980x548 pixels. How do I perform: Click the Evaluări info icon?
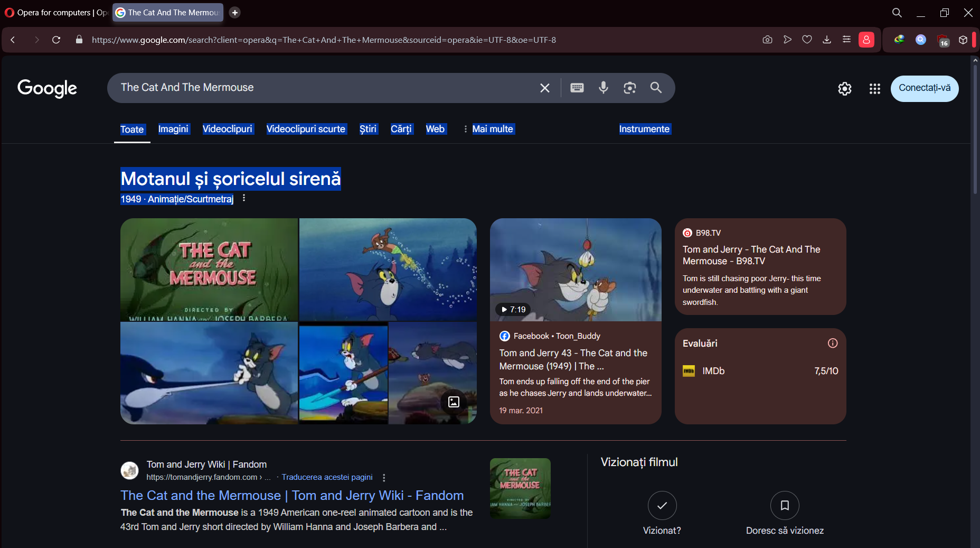click(833, 343)
